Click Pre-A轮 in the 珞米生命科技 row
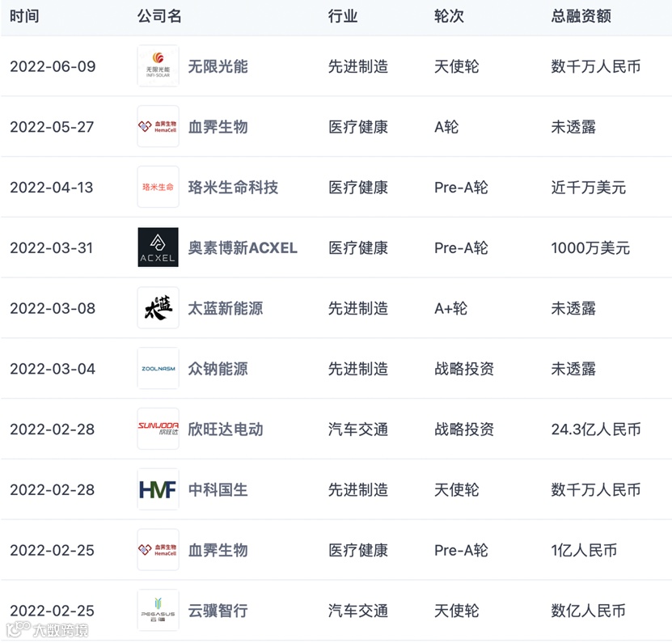672x643 pixels. pos(461,188)
